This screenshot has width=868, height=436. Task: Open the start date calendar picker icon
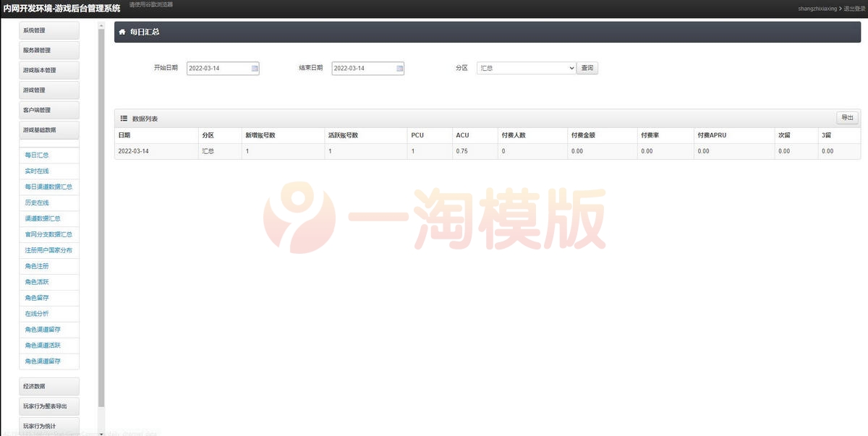[x=254, y=67]
